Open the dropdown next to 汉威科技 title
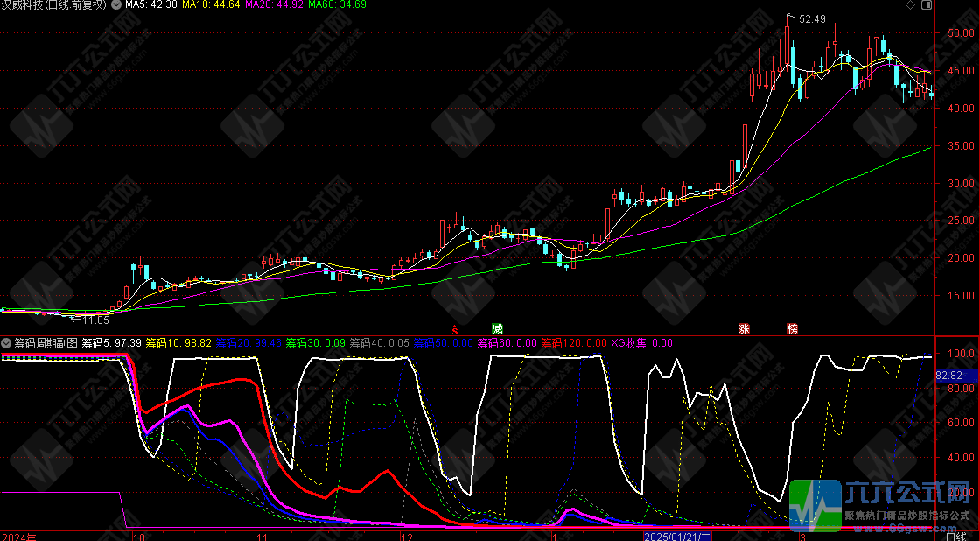This screenshot has height=541, width=980. 117,5
